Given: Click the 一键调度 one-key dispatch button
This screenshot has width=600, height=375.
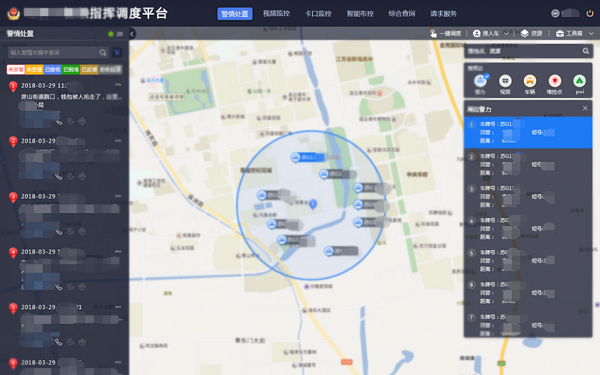Looking at the screenshot, I should [445, 34].
